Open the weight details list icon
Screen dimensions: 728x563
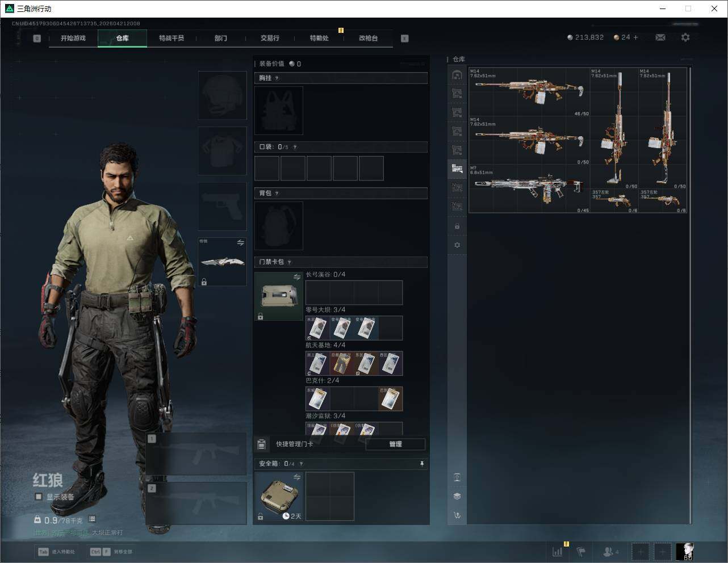tap(92, 519)
